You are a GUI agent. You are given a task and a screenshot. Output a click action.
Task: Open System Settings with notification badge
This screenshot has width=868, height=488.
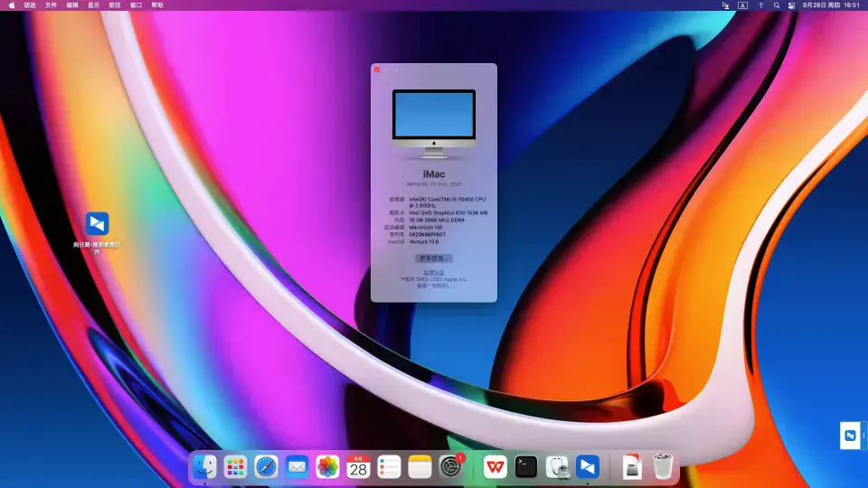coord(451,467)
